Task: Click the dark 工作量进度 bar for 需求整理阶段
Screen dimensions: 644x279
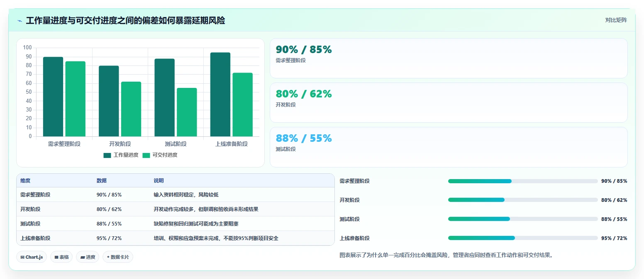Action: 53,97
